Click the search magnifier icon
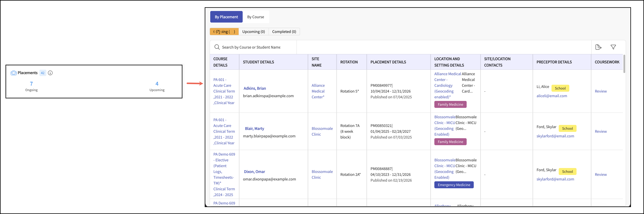The image size is (644, 214). click(x=217, y=47)
